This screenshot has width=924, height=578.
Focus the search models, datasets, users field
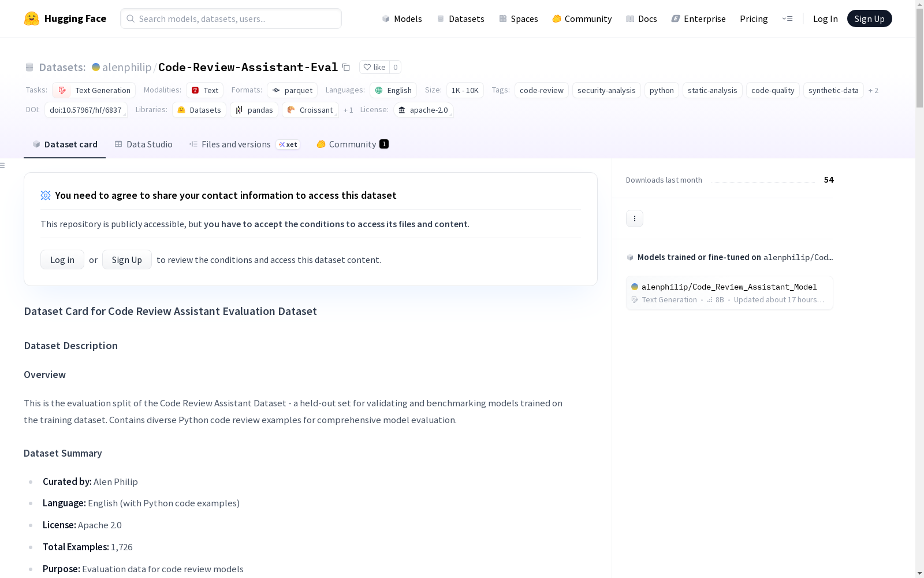(231, 18)
